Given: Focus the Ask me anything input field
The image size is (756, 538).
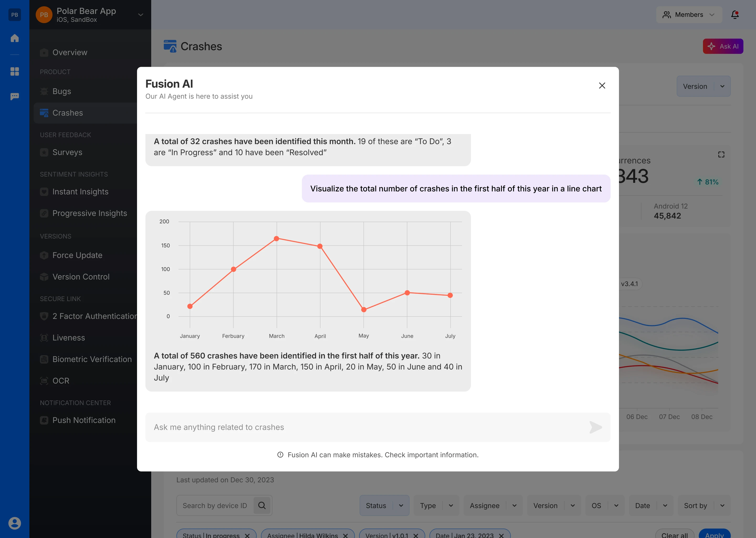Looking at the screenshot, I should click(x=364, y=427).
